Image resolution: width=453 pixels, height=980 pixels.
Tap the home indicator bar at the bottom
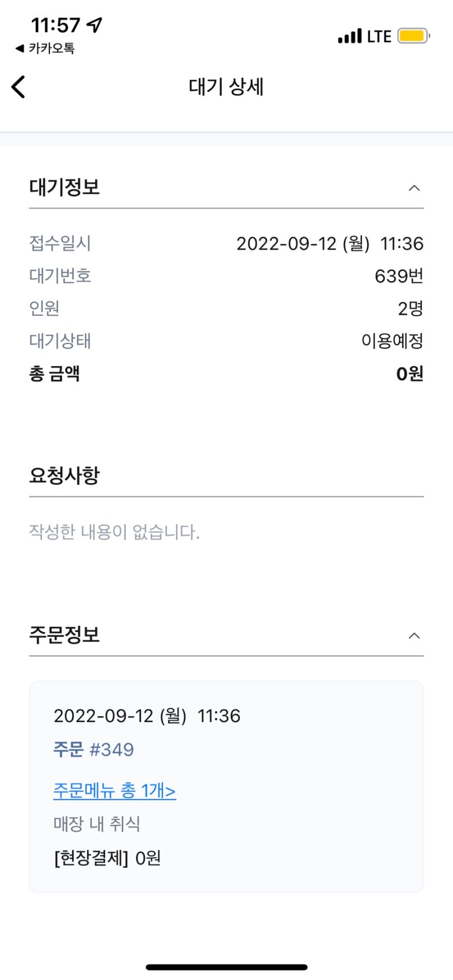point(226,967)
